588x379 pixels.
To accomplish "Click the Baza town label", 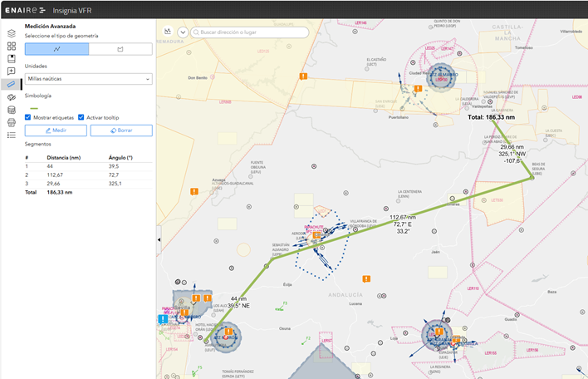I will tap(551, 292).
